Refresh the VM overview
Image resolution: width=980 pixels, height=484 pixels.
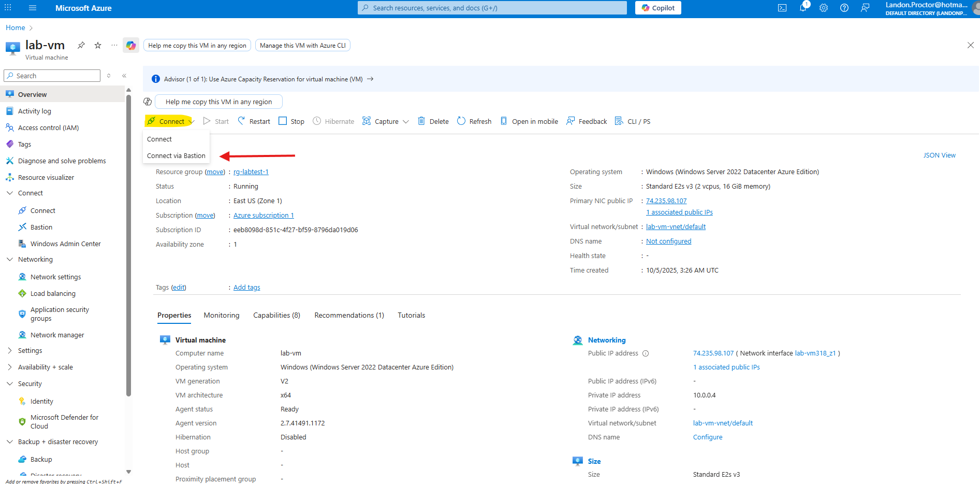(474, 121)
